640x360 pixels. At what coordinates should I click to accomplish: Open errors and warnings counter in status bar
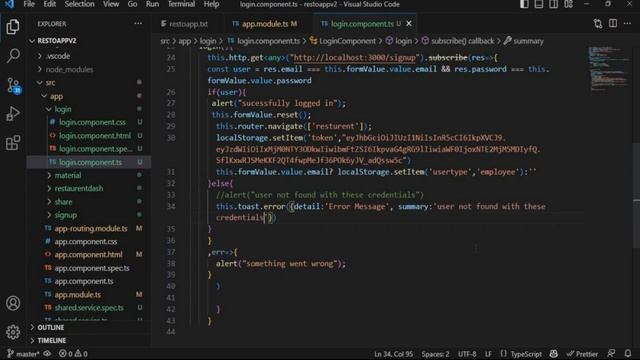coord(73,354)
